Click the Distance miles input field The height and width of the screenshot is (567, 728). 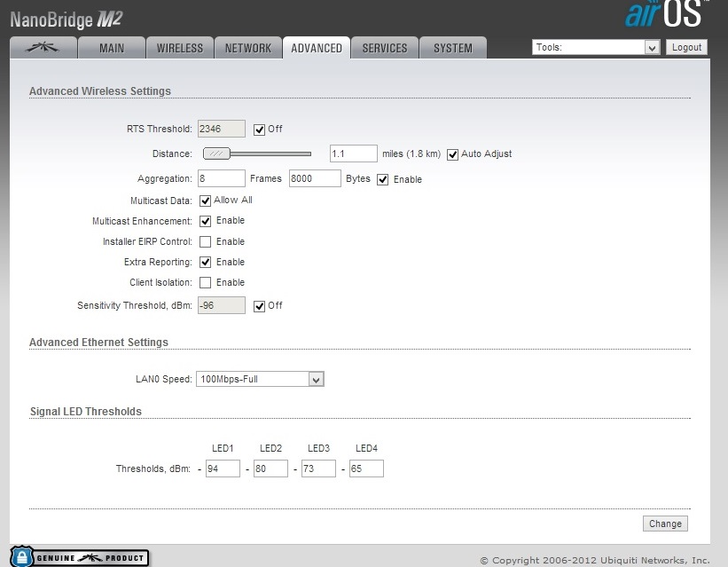(x=353, y=154)
